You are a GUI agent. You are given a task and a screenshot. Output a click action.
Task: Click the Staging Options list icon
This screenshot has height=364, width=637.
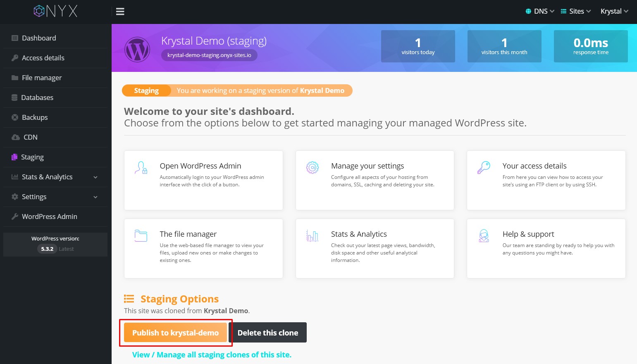tap(129, 299)
